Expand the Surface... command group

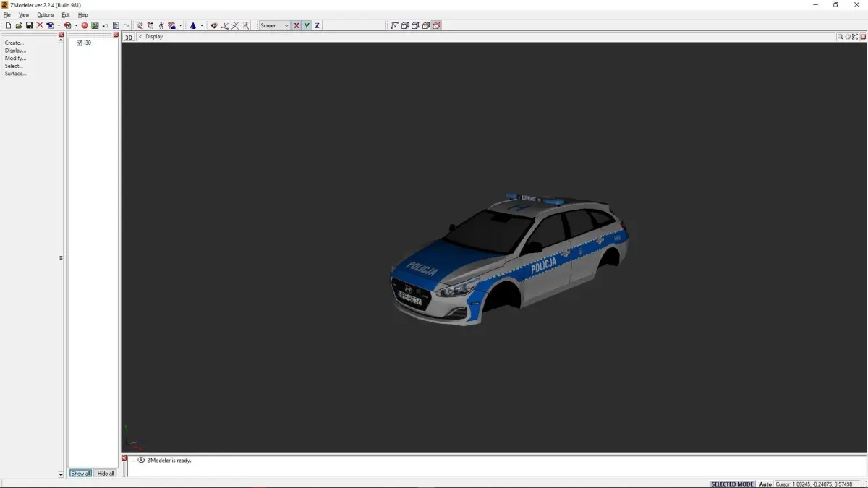16,74
